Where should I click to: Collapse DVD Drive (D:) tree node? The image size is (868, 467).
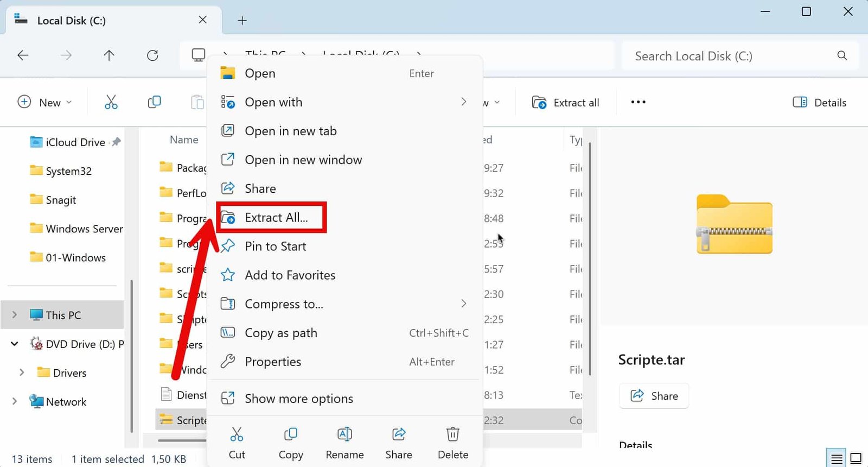(x=15, y=344)
